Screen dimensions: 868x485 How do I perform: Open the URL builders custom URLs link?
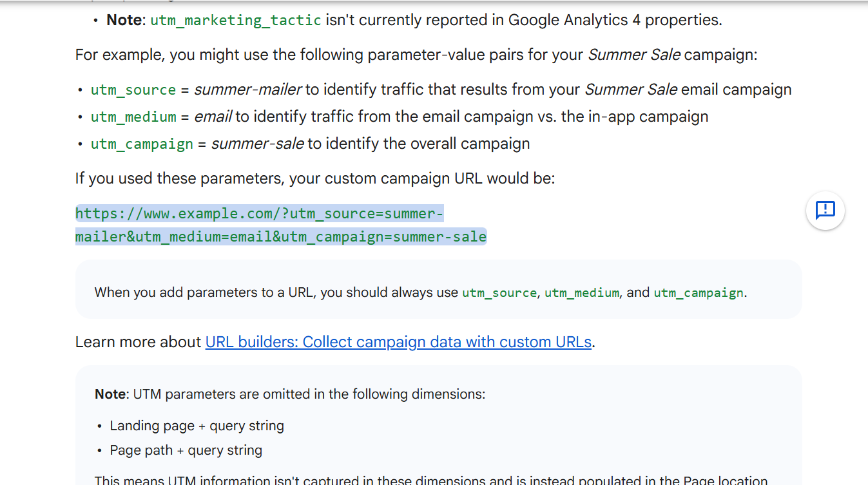coord(398,342)
